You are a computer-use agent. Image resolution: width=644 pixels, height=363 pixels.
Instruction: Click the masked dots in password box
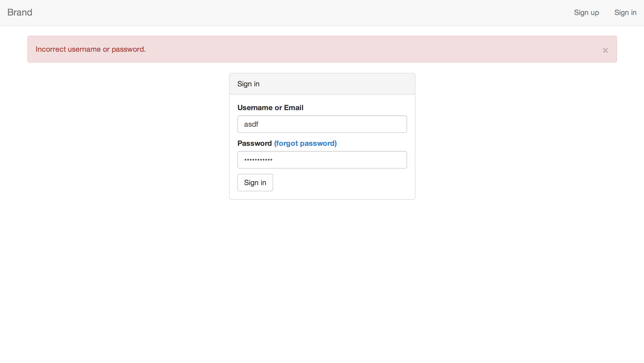pyautogui.click(x=258, y=160)
